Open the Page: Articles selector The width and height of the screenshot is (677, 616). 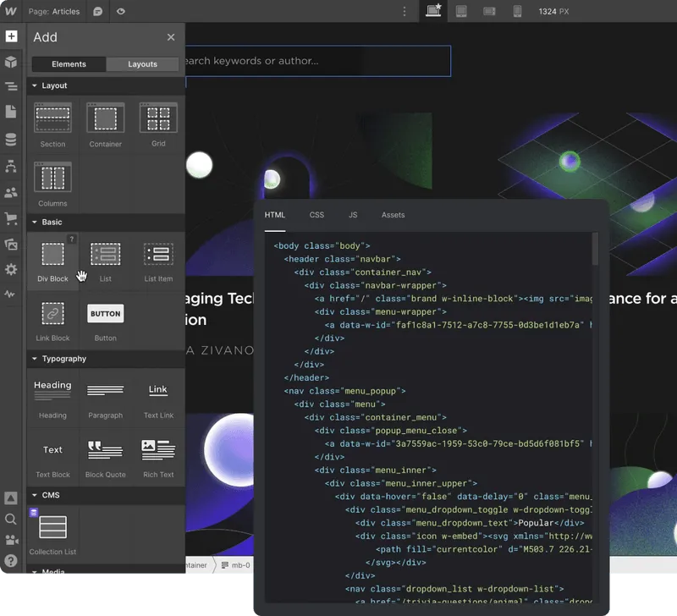tap(54, 12)
